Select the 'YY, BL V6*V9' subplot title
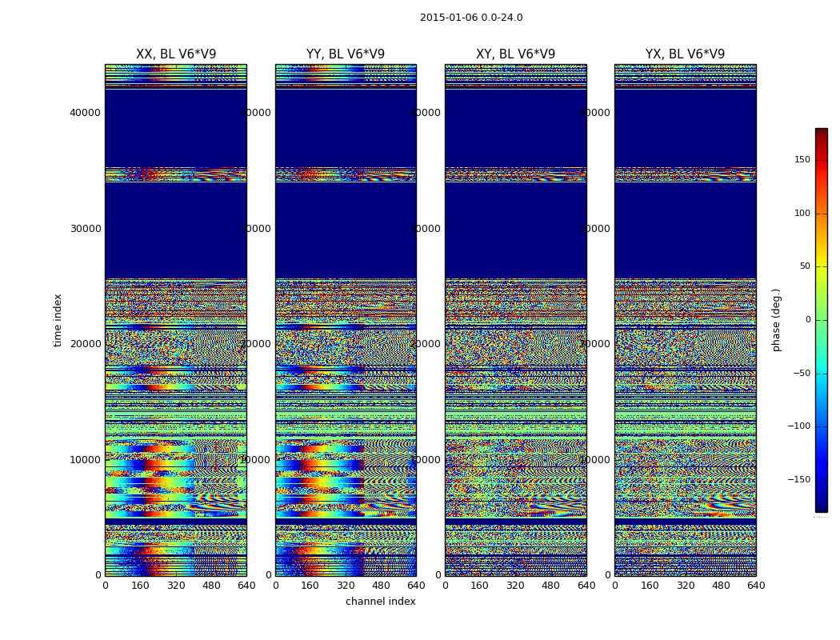 tap(346, 54)
